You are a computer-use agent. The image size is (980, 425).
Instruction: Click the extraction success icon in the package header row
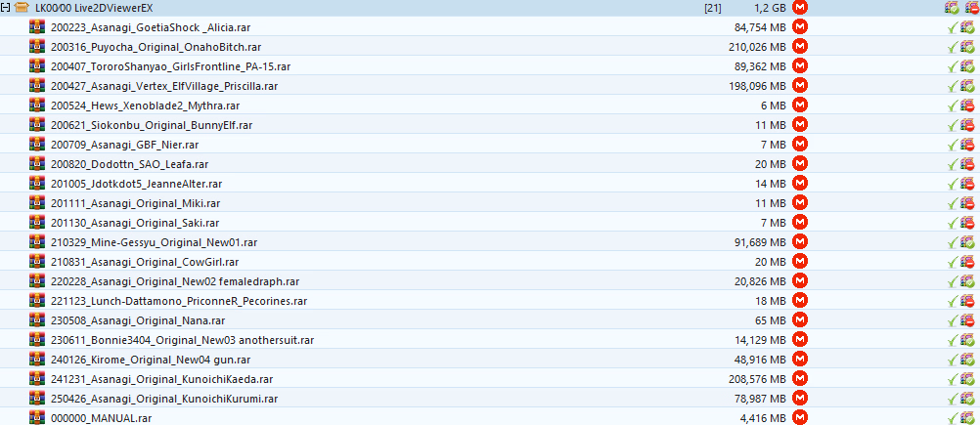click(952, 8)
